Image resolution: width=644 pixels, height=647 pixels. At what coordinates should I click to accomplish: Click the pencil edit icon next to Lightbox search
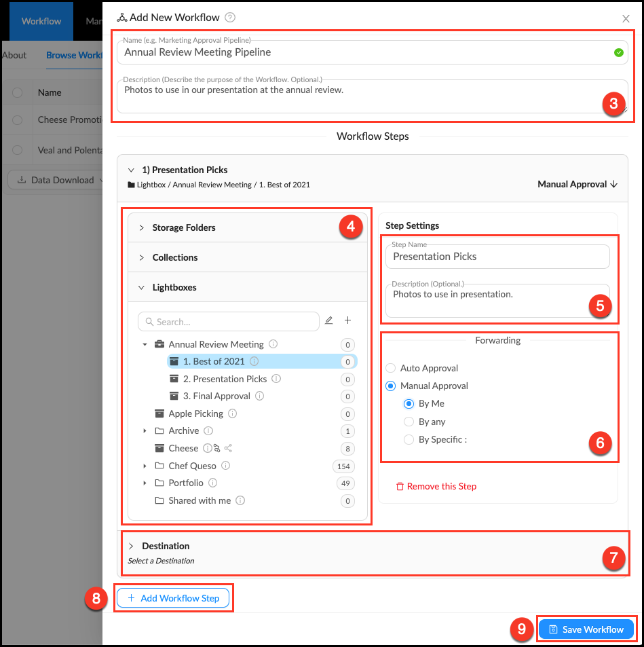click(329, 320)
